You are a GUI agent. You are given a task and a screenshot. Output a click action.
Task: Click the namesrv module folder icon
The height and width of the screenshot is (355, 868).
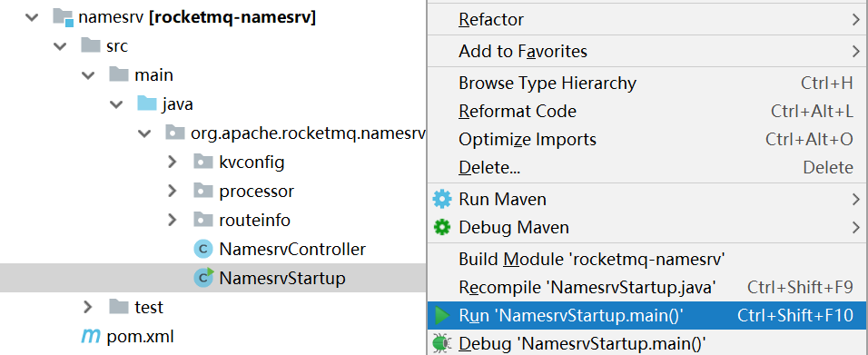(x=64, y=17)
